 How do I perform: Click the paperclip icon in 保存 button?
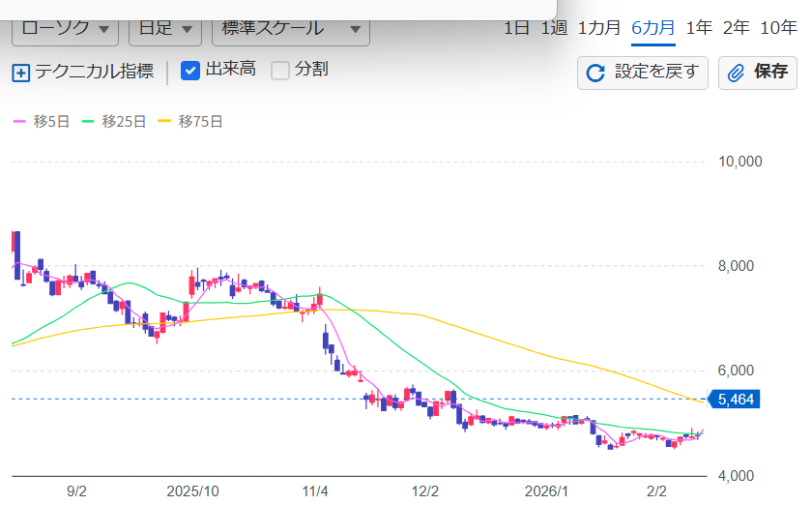(x=737, y=73)
